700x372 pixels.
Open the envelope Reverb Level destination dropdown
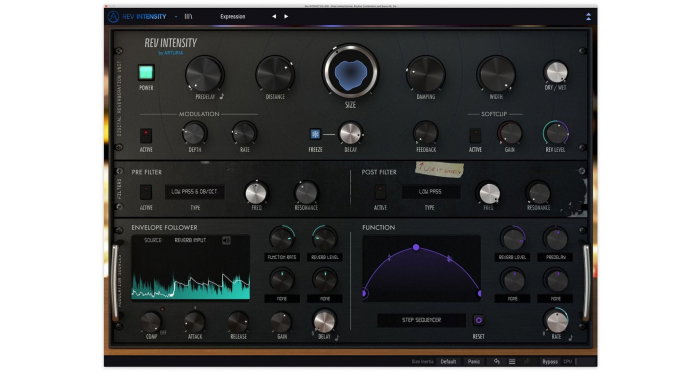click(325, 257)
